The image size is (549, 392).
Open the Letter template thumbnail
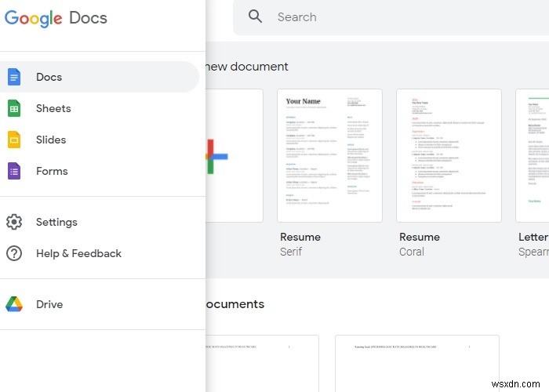[533, 155]
